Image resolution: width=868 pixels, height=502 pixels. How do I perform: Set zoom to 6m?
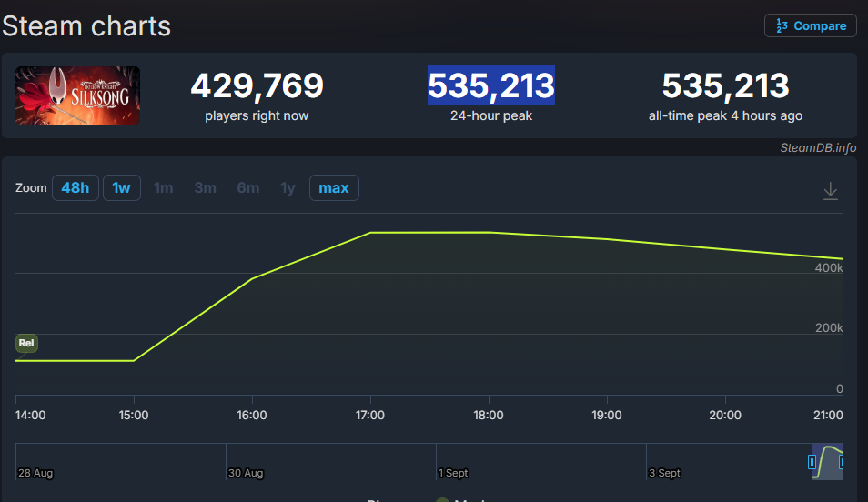point(248,187)
